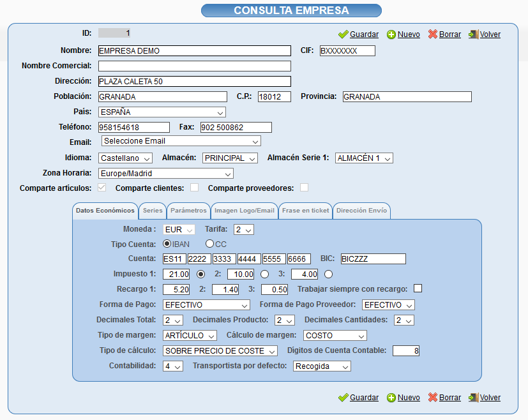The image size is (528, 420).
Task: Check Trabajar siempre con recargo
Action: (x=418, y=289)
